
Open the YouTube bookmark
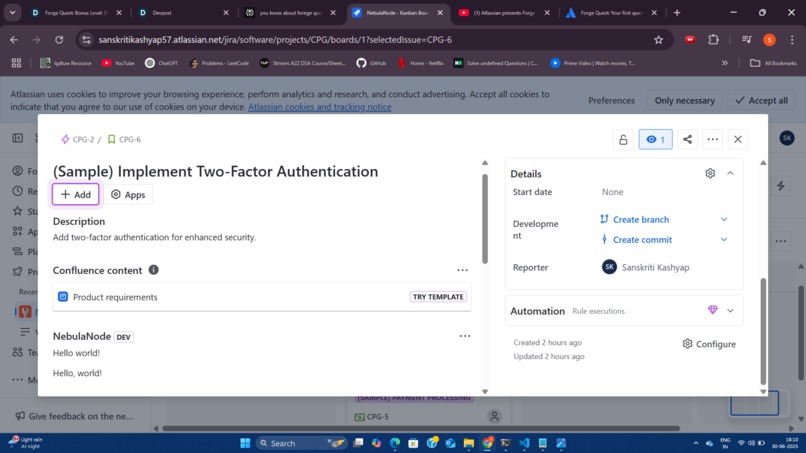click(x=118, y=63)
